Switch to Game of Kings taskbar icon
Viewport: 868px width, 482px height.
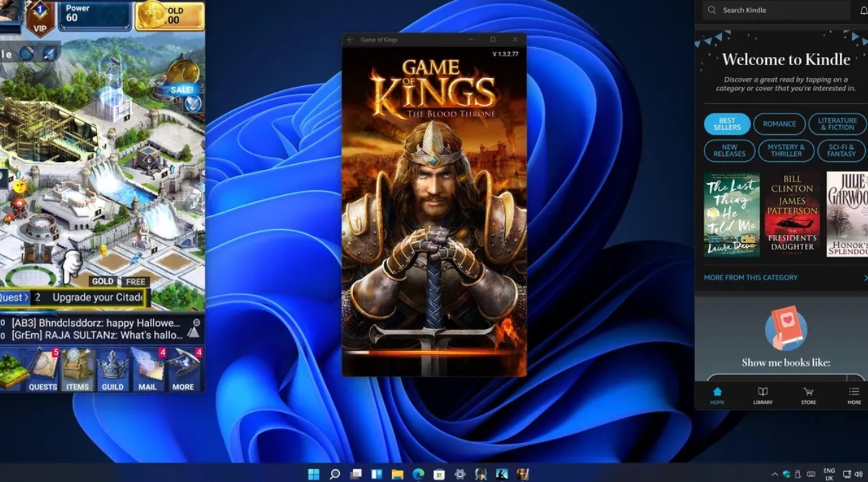pos(522,474)
